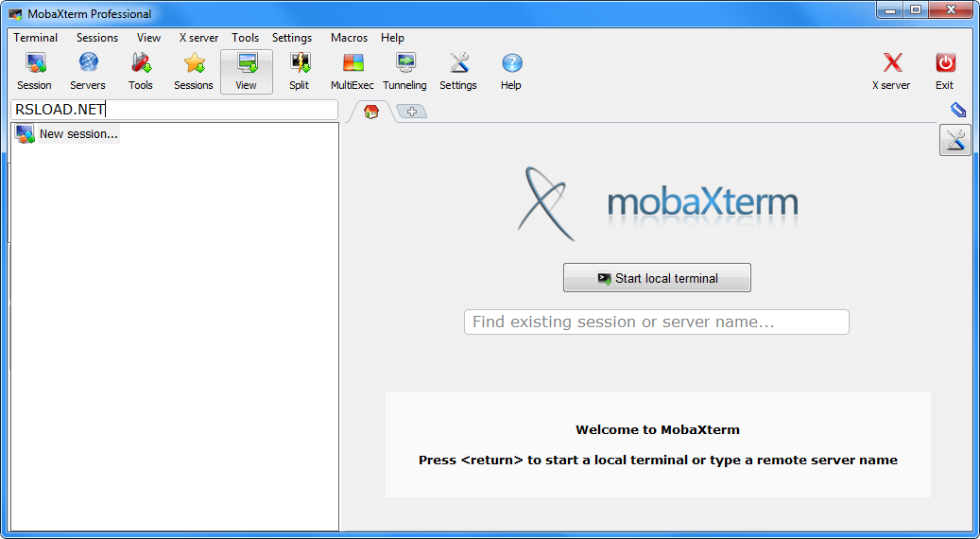
Task: Close the MobaXterm window
Action: [952, 10]
